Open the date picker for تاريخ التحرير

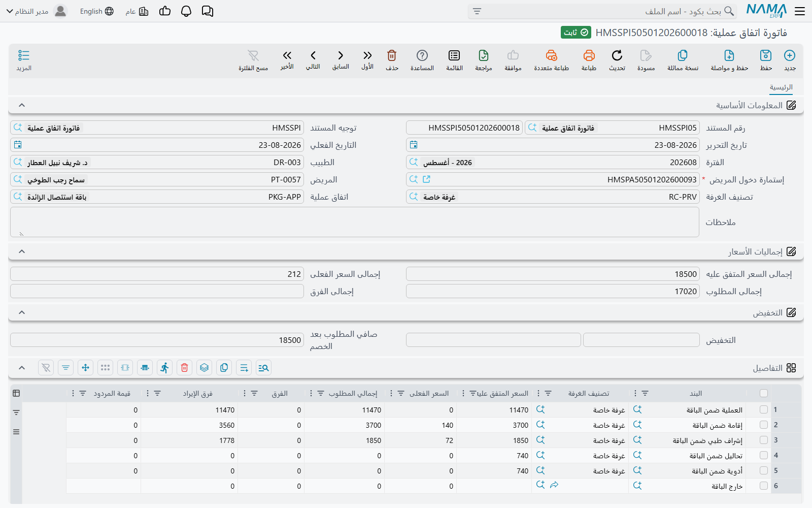(x=414, y=145)
